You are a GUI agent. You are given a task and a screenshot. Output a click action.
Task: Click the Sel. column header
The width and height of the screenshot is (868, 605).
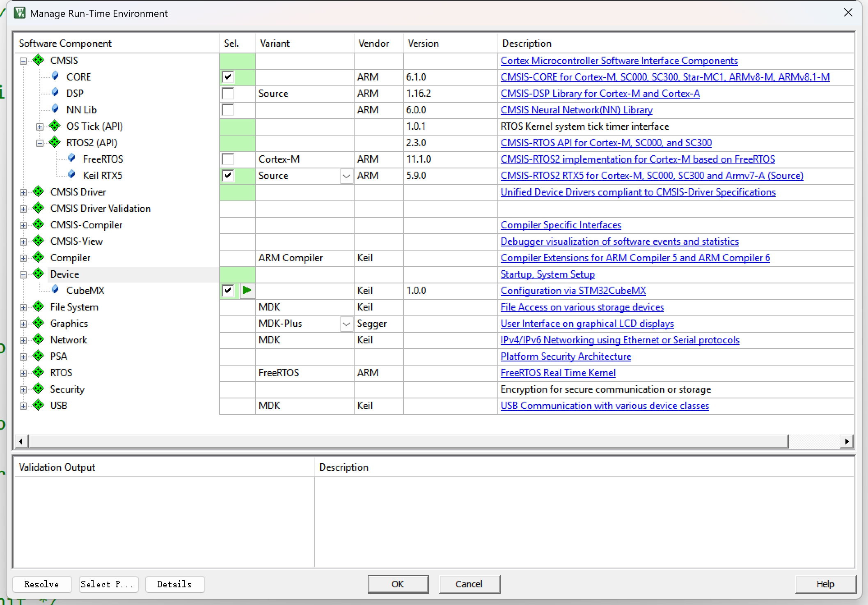tap(238, 43)
